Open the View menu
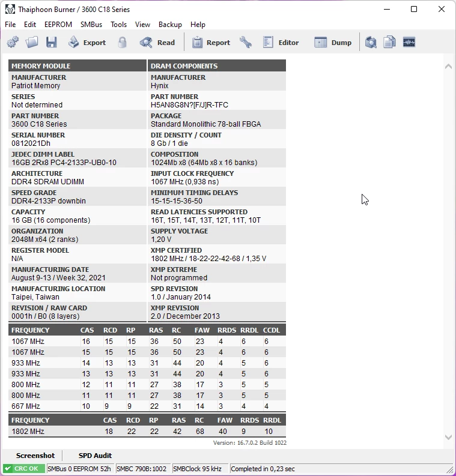This screenshot has width=456, height=476. tap(142, 25)
